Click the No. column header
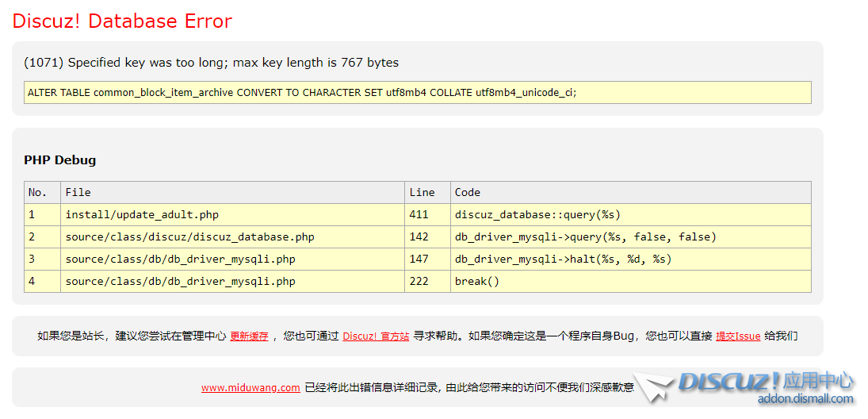Screen dimensions: 868x419 (x=42, y=192)
